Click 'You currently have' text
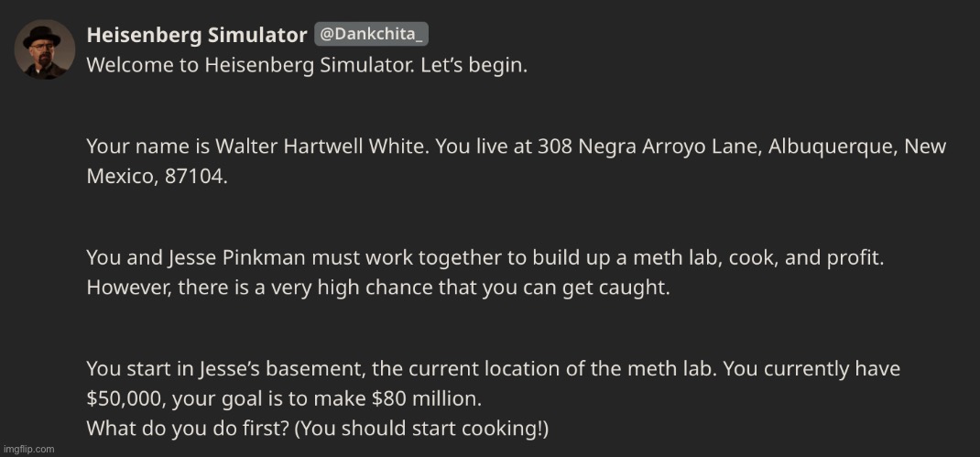Viewport: 980px width, 457px height. (811, 369)
